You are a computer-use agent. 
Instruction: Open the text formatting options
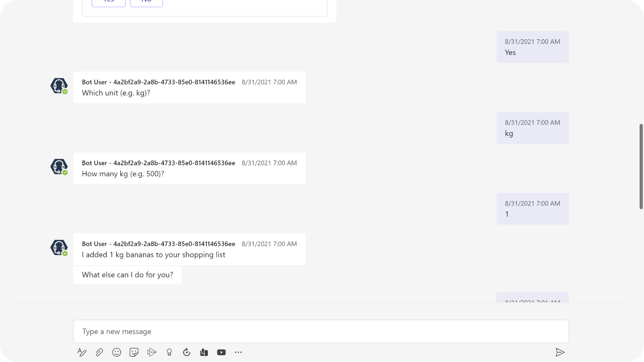82,352
